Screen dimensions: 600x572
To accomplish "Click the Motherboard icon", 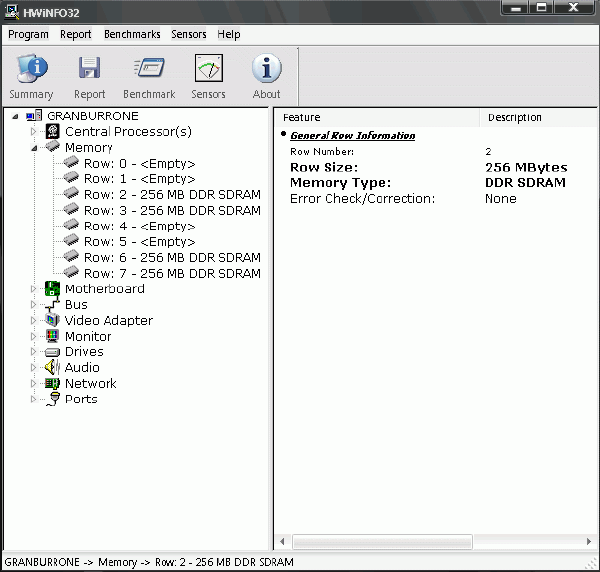I will click(x=52, y=288).
